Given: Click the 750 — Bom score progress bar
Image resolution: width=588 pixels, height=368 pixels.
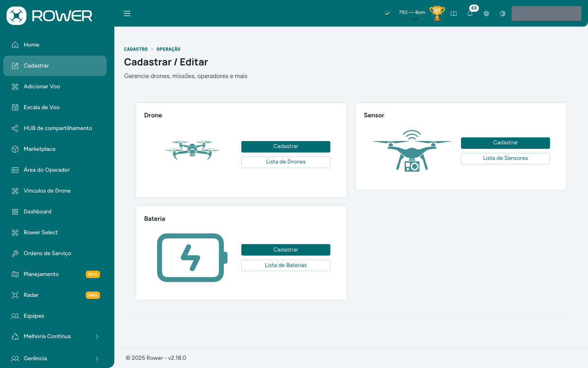Looking at the screenshot, I should (412, 19).
